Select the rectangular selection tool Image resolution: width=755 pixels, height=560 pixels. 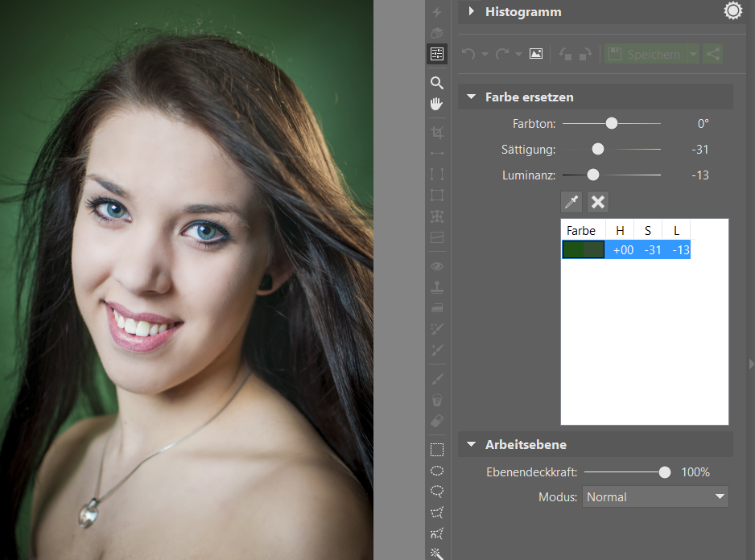pos(437,450)
